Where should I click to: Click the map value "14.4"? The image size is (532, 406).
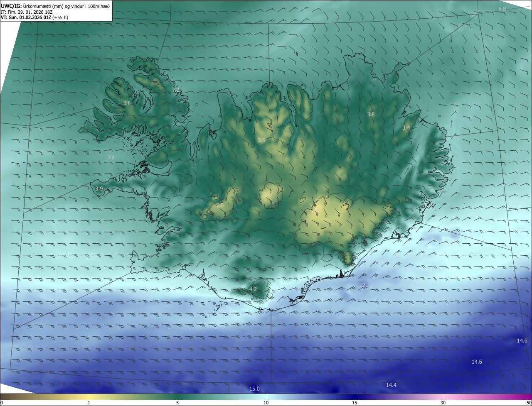point(391,385)
